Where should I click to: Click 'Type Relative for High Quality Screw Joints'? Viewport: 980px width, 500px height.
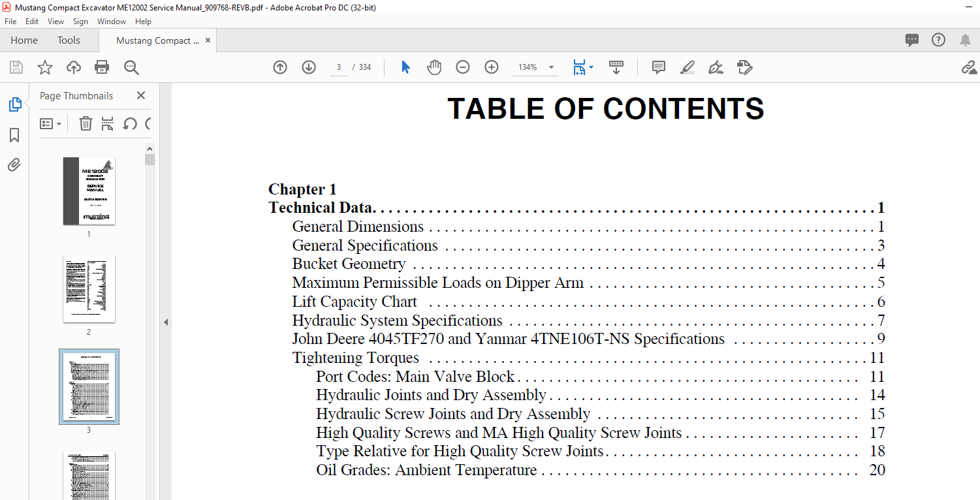coord(460,451)
